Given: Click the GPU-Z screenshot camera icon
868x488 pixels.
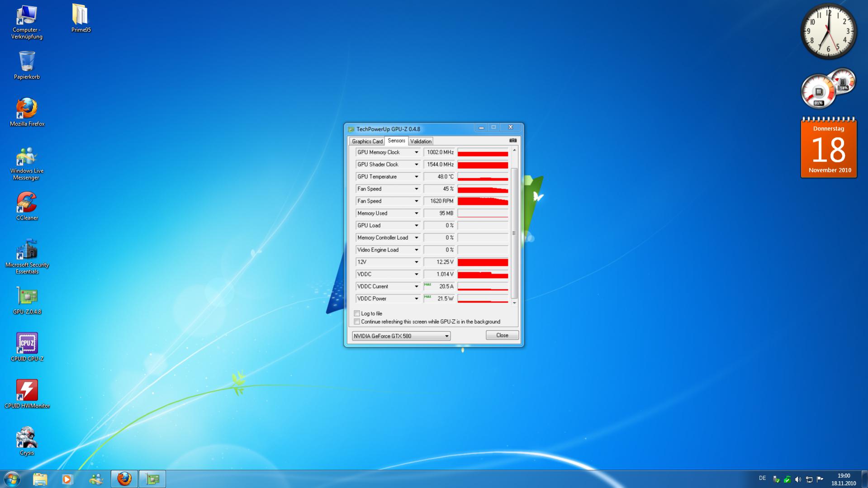Looking at the screenshot, I should click(513, 141).
